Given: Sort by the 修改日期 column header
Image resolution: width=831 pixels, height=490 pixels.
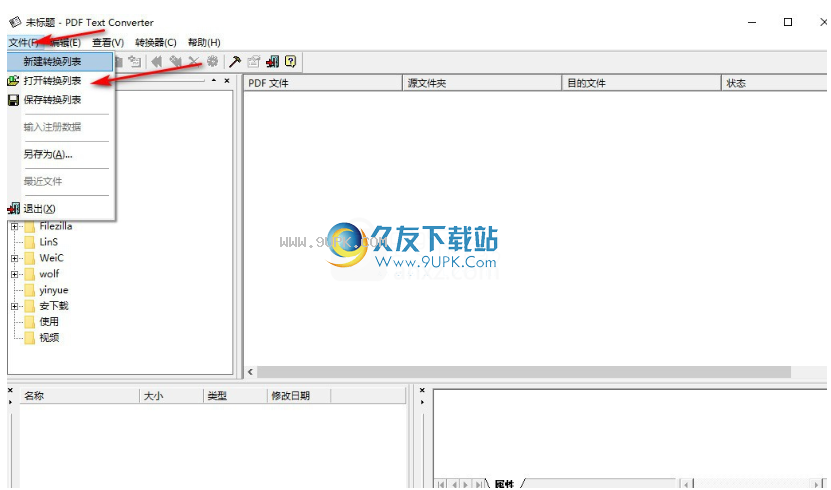Looking at the screenshot, I should (299, 396).
